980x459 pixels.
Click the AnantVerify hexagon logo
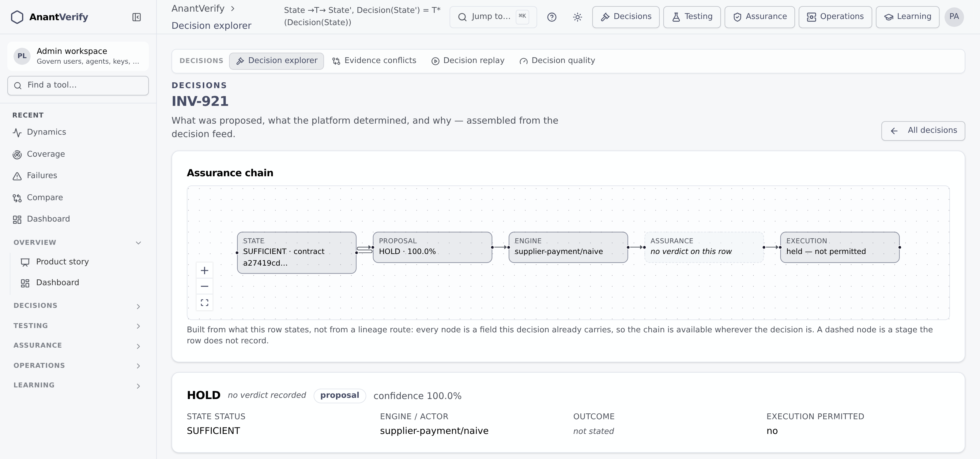[17, 17]
